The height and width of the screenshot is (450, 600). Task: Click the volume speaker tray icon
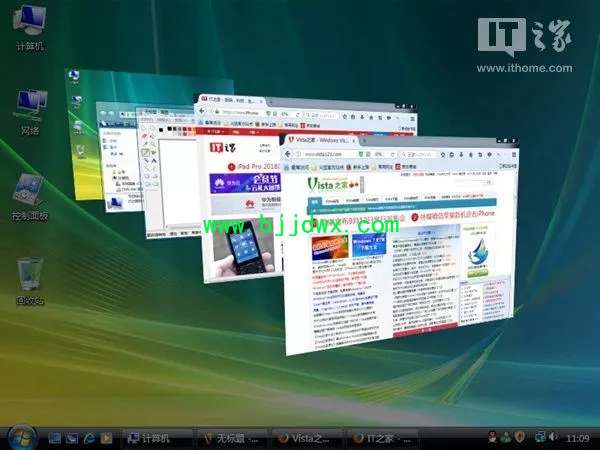pyautogui.click(x=553, y=436)
